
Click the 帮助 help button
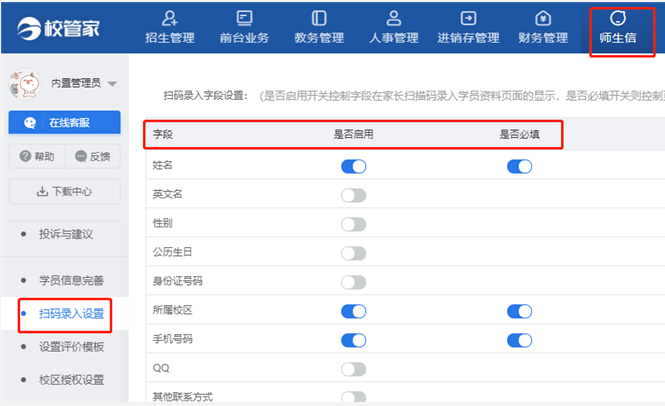[x=37, y=157]
